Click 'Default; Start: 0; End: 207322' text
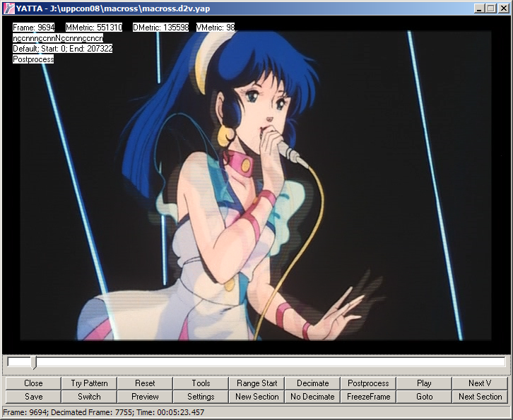The height and width of the screenshot is (420, 513). click(62, 49)
